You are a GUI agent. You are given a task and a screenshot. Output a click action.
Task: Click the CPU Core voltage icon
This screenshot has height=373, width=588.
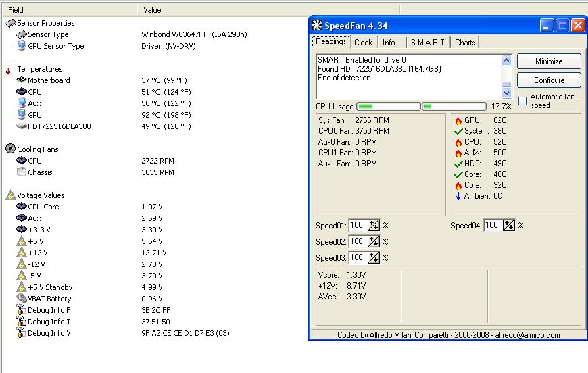click(22, 206)
